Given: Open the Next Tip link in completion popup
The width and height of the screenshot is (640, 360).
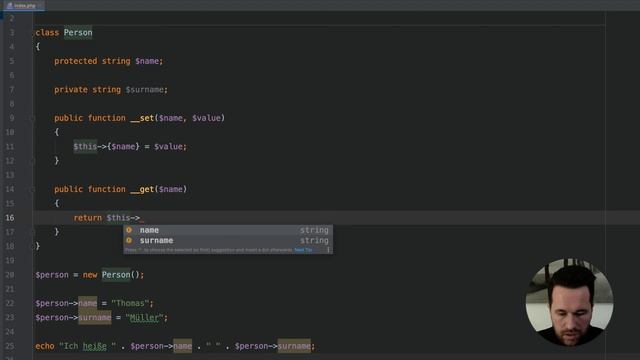Looking at the screenshot, I should click(x=303, y=250).
